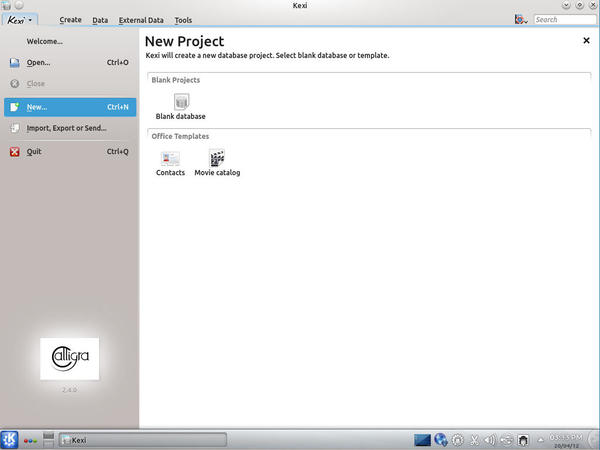Click the folder icon beside Open...
600x450 pixels.
click(x=15, y=62)
